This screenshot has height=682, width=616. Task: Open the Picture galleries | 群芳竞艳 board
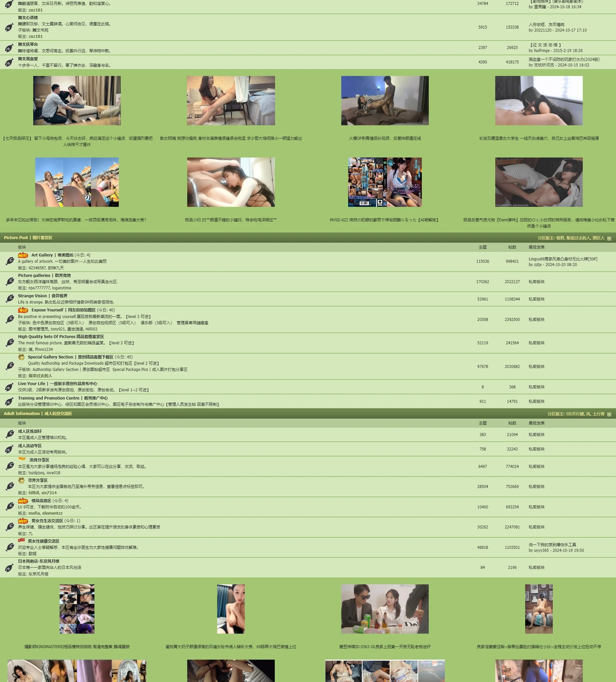click(44, 275)
